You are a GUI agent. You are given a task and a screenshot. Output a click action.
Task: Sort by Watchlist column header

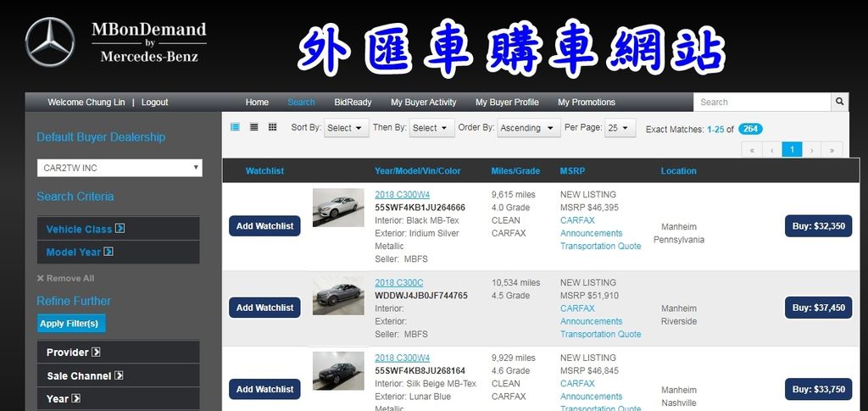click(x=264, y=171)
